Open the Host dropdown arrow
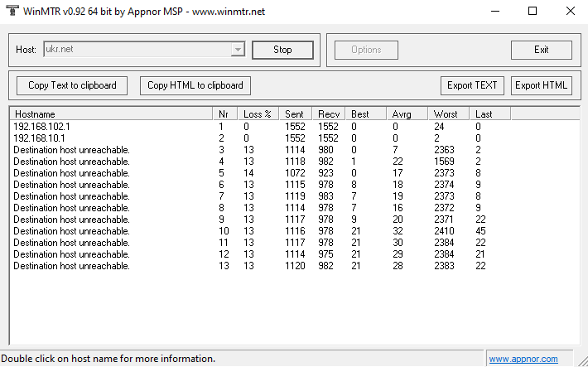588x367 pixels. [x=238, y=50]
